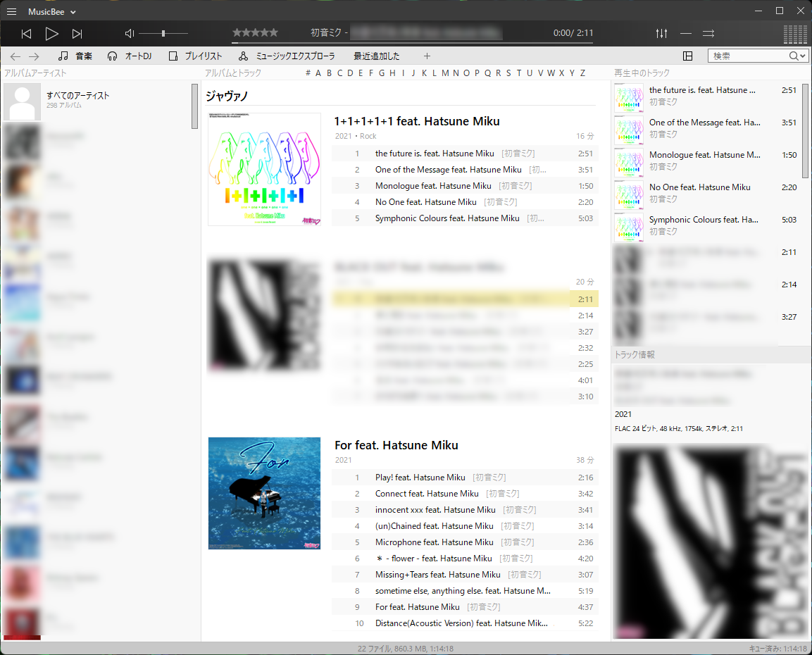This screenshot has height=655, width=812.
Task: Select track the future is. in album list
Action: (465, 154)
